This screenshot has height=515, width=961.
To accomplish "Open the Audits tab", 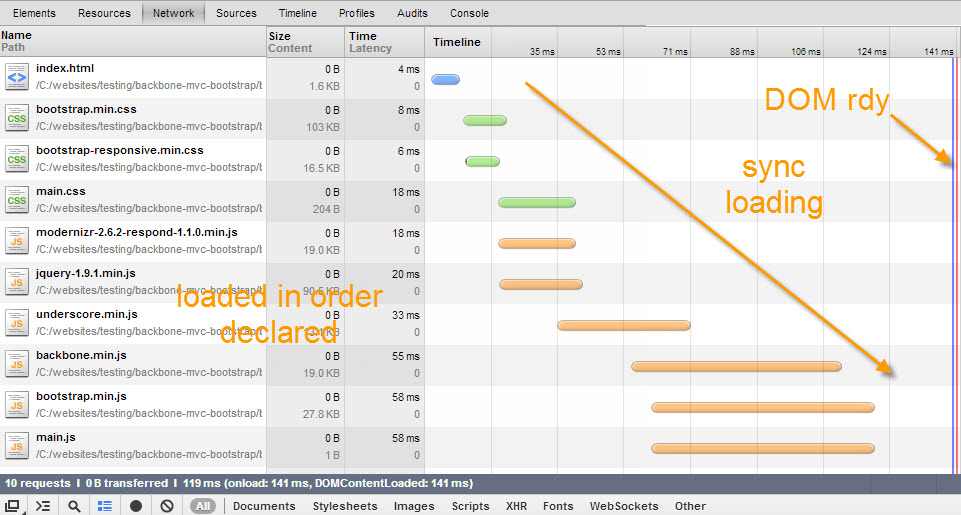I will tap(412, 13).
